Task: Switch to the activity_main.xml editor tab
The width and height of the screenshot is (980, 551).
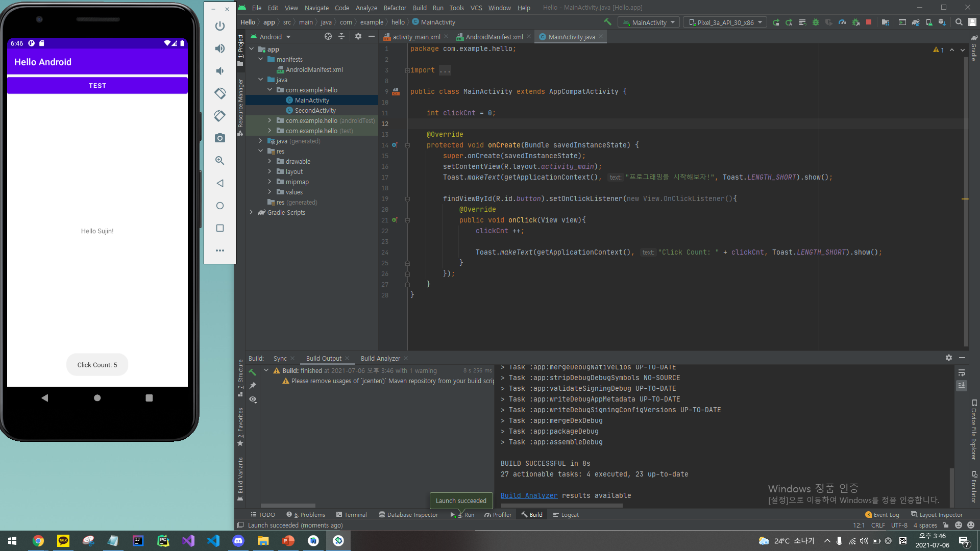Action: coord(415,37)
